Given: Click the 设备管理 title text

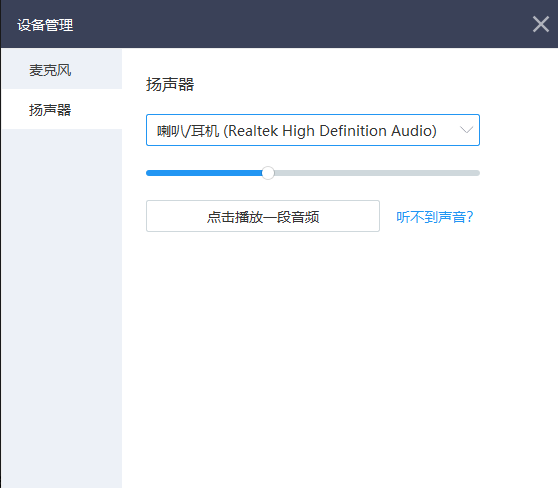Looking at the screenshot, I should pos(45,25).
